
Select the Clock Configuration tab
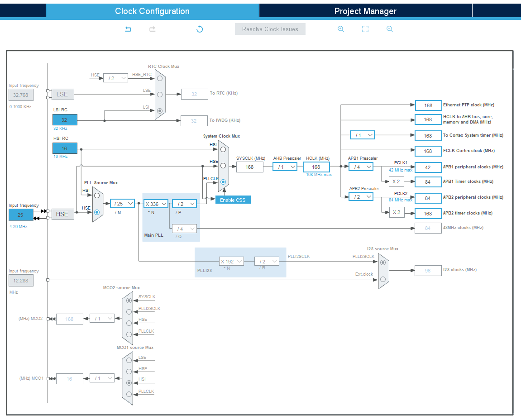coord(152,11)
